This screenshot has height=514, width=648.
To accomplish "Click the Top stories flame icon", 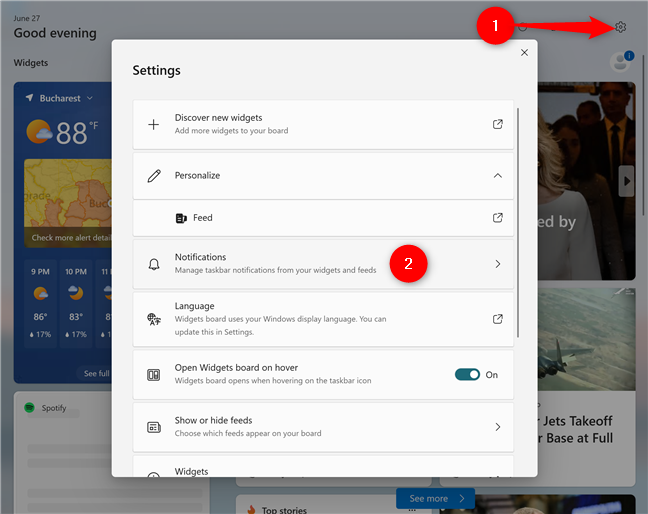I will tap(251, 509).
